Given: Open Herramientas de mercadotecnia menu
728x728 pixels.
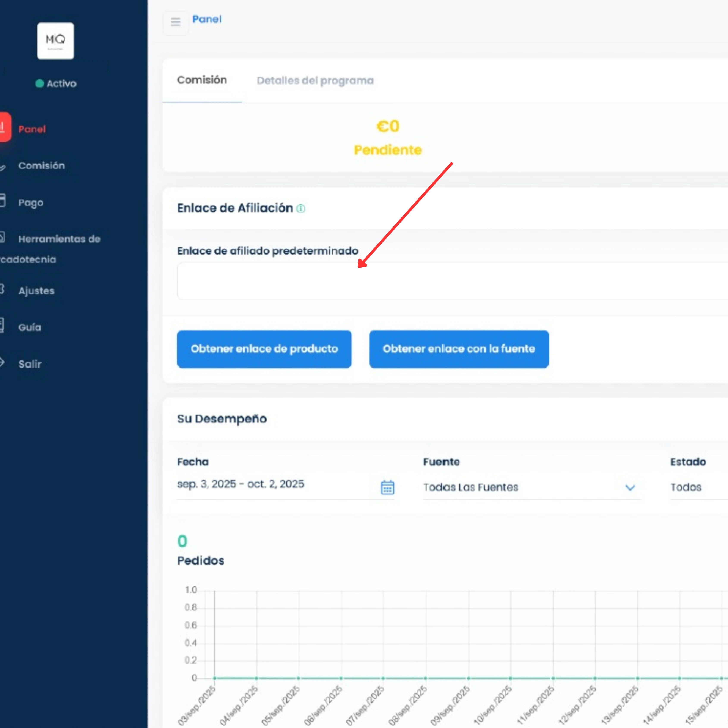Looking at the screenshot, I should (59, 239).
